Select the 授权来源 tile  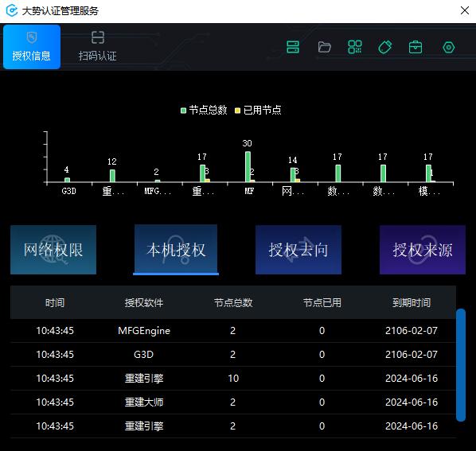[x=422, y=250]
